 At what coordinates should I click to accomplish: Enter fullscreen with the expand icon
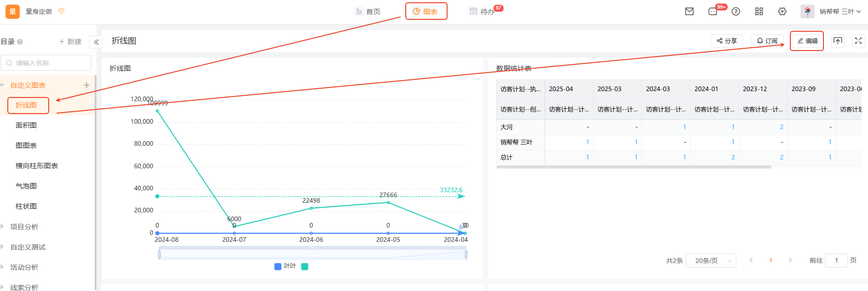click(858, 41)
